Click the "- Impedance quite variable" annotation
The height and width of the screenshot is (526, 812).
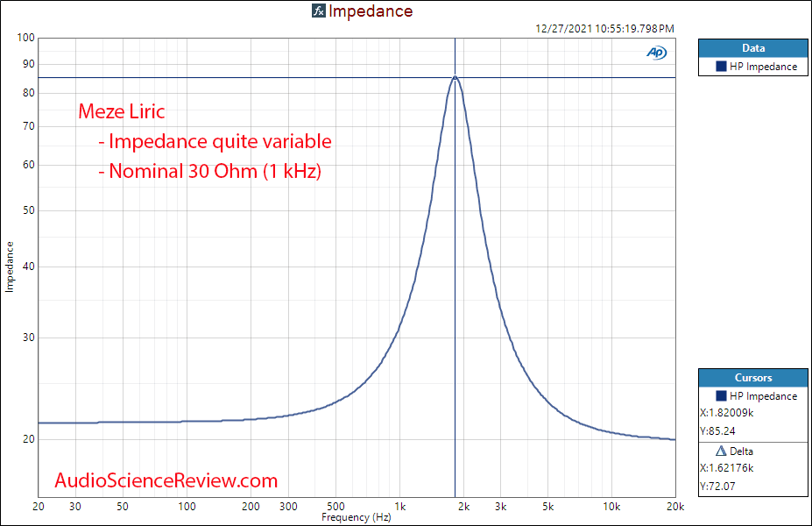pos(215,141)
